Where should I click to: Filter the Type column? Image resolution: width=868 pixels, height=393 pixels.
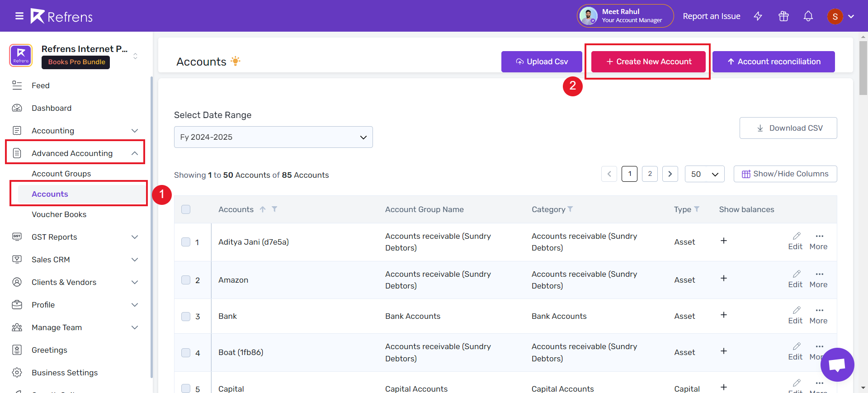(x=697, y=209)
